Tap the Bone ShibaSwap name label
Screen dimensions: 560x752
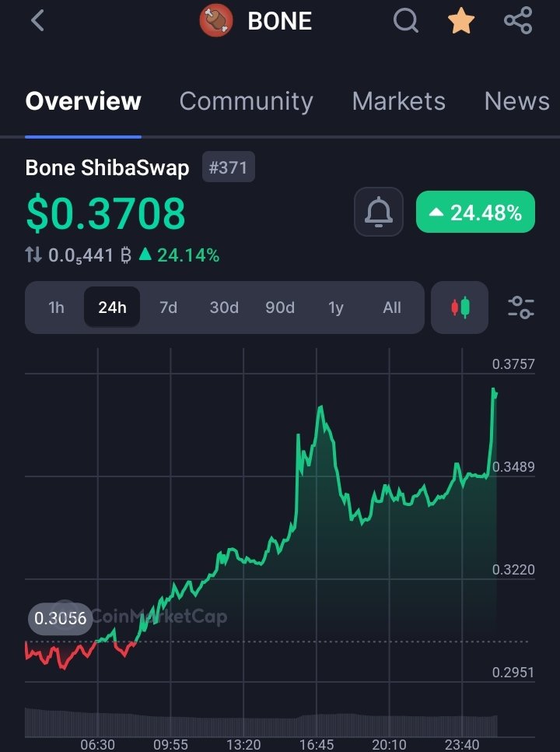(x=107, y=168)
